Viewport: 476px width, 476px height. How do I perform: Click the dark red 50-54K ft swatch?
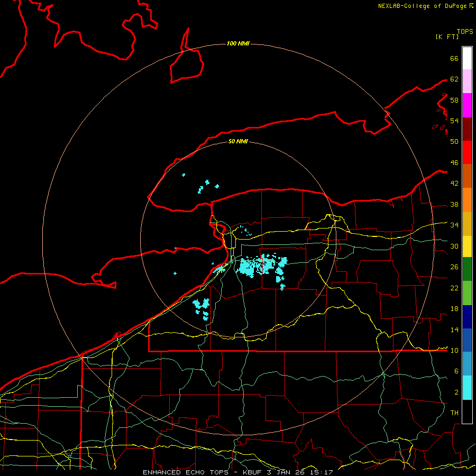click(467, 129)
